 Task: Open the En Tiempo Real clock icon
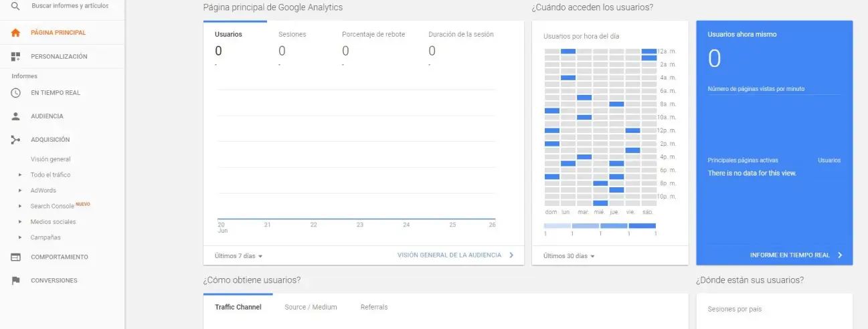coord(16,93)
